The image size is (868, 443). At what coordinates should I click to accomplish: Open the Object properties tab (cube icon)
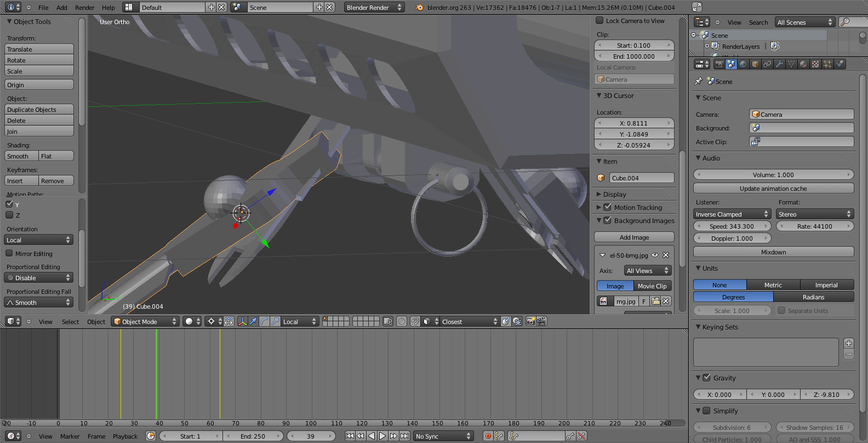(755, 64)
